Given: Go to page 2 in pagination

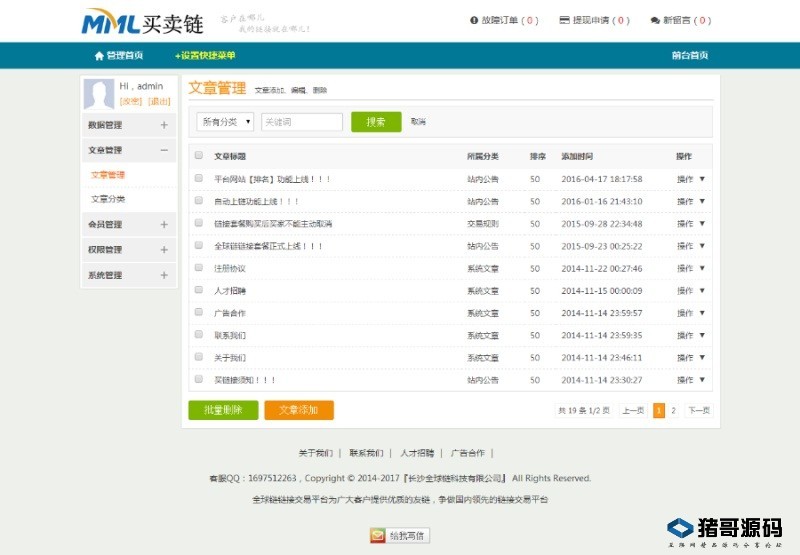Looking at the screenshot, I should click(x=673, y=410).
